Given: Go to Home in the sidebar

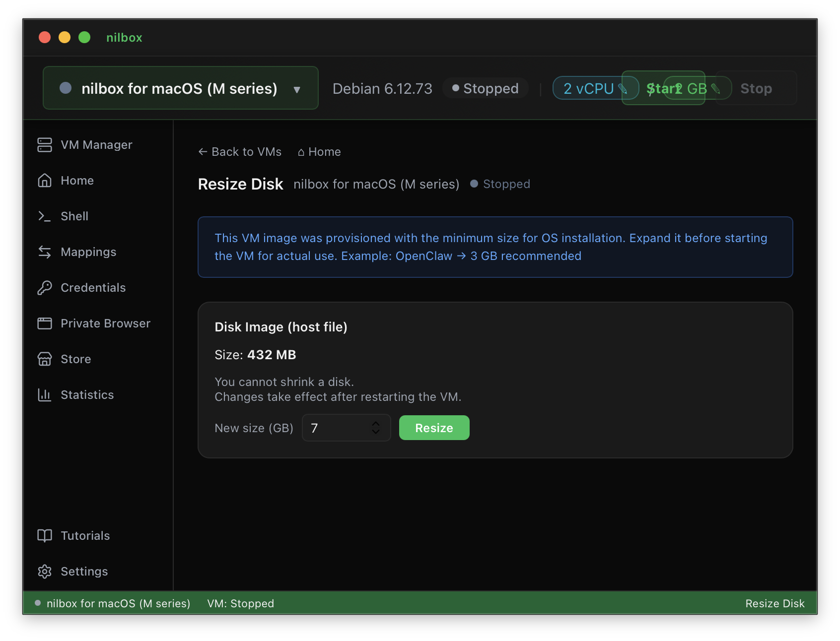Looking at the screenshot, I should coord(77,180).
